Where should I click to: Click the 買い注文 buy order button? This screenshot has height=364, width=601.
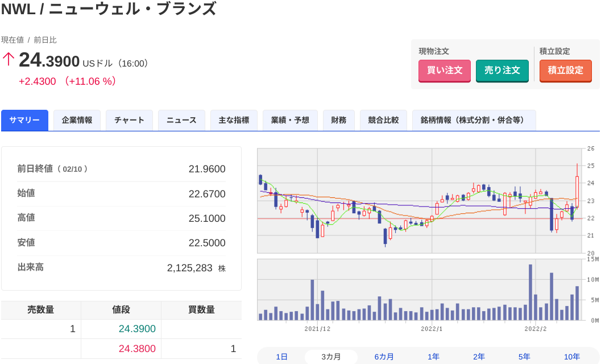coord(444,71)
